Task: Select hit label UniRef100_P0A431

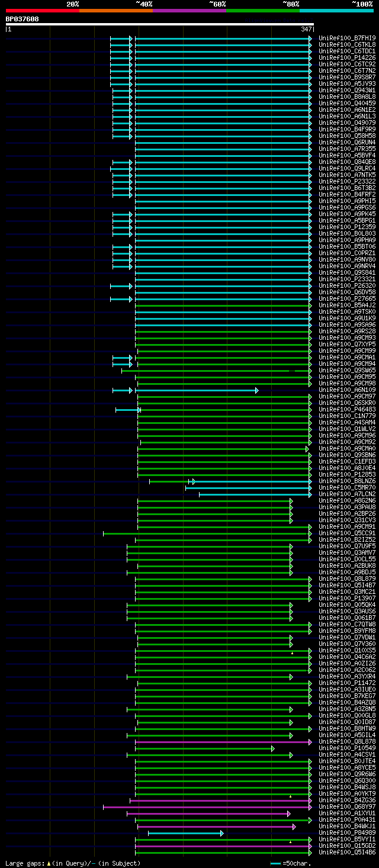Action: pos(347,819)
